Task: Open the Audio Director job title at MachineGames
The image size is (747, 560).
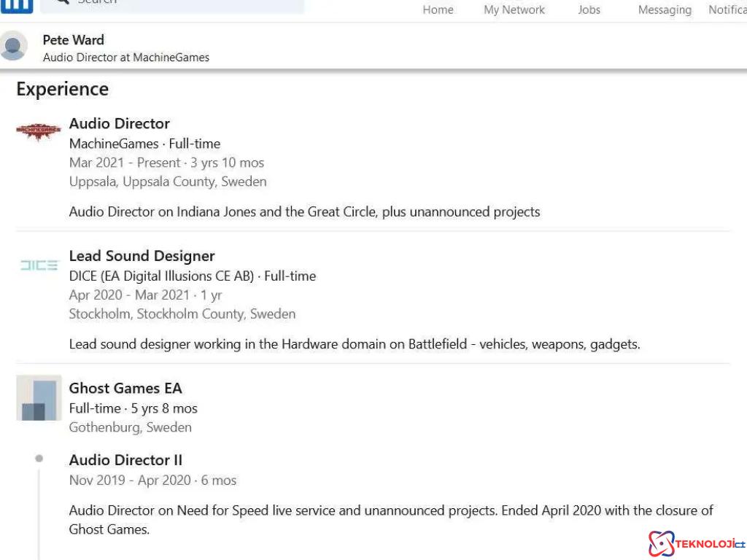Action: click(x=120, y=123)
